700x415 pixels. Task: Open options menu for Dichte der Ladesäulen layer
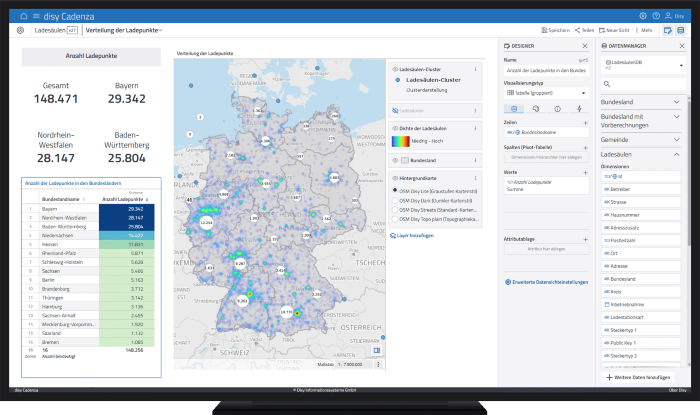coord(475,128)
